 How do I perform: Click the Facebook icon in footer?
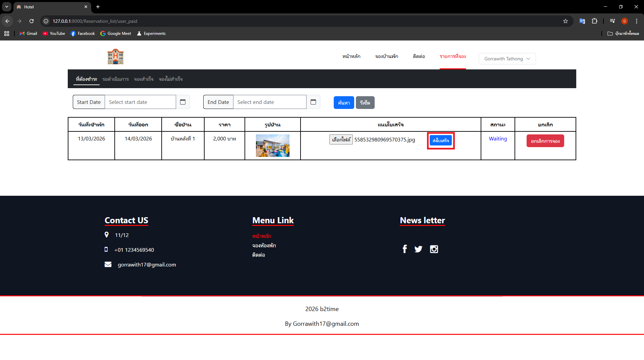click(405, 249)
